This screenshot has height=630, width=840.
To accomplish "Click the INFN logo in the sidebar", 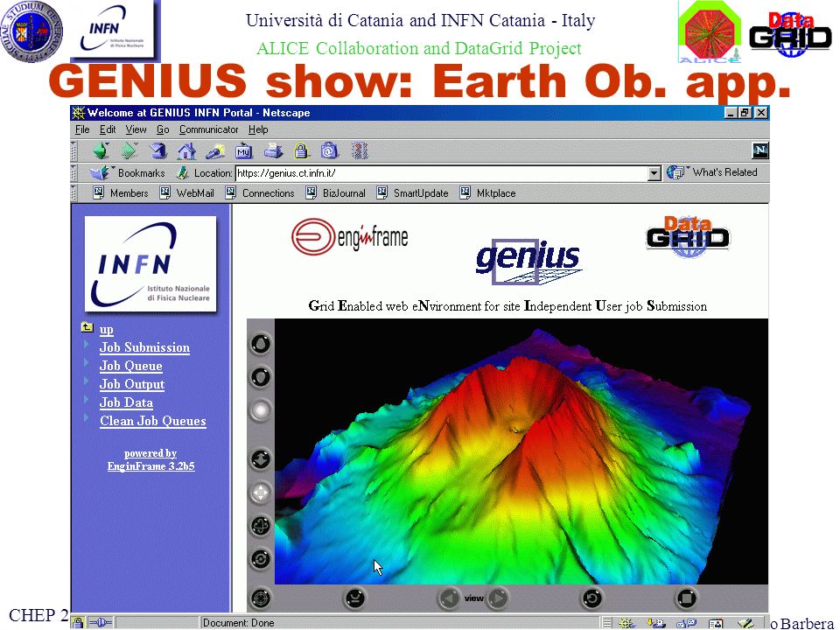I will pyautogui.click(x=150, y=263).
